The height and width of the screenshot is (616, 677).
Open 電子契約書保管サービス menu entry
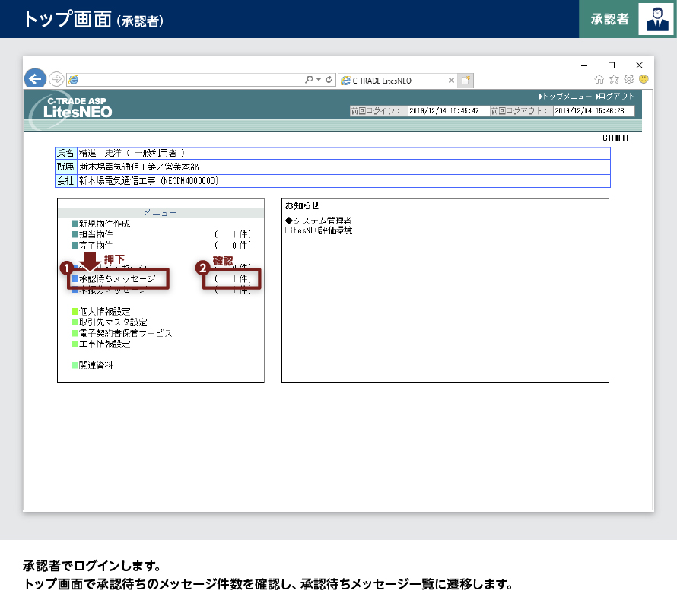(125, 333)
